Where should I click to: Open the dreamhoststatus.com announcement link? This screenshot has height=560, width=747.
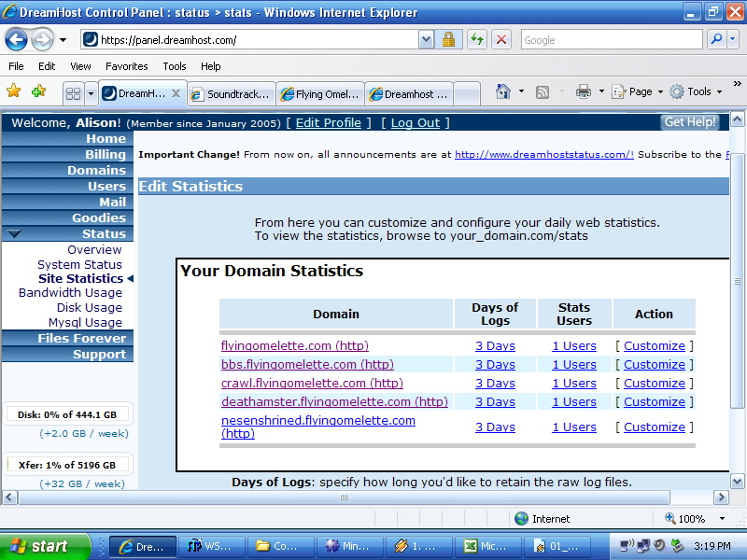[544, 154]
